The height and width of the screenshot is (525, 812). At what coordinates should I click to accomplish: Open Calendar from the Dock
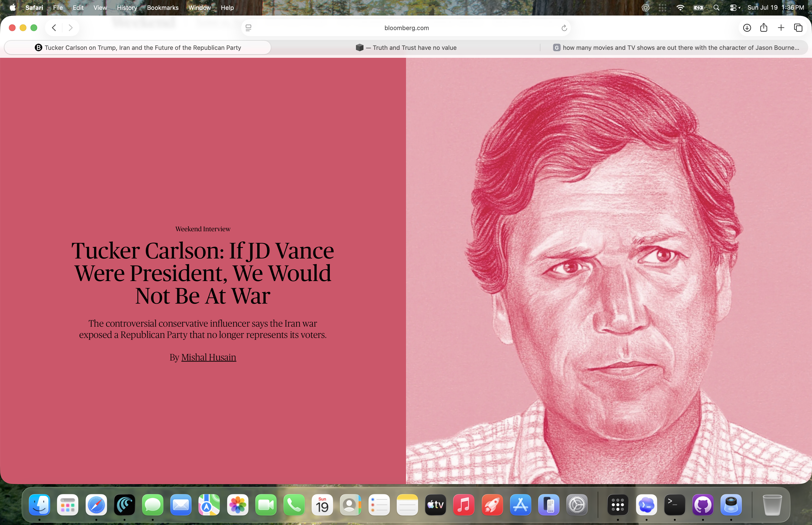(x=322, y=505)
